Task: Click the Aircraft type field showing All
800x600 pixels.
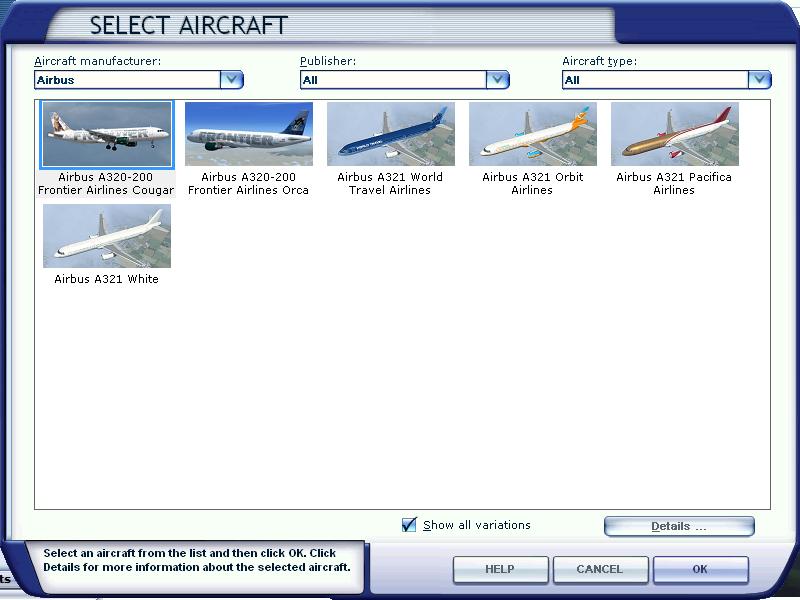Action: 654,80
